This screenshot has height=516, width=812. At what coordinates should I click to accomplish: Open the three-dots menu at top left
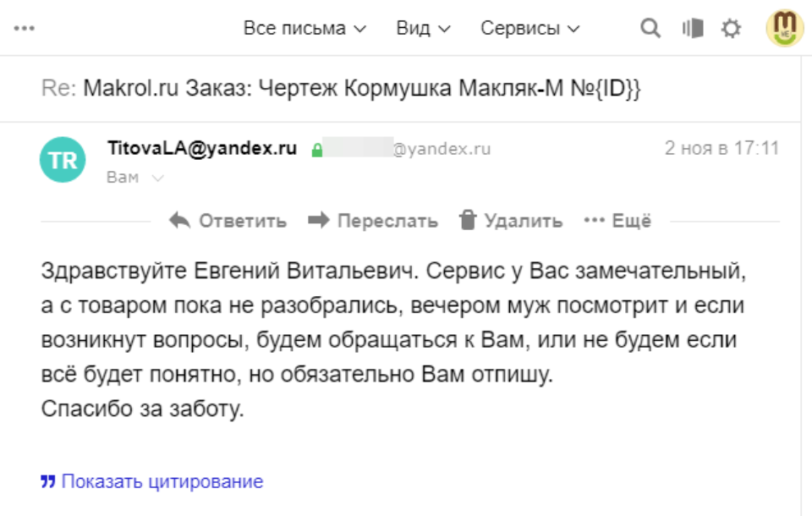[24, 28]
